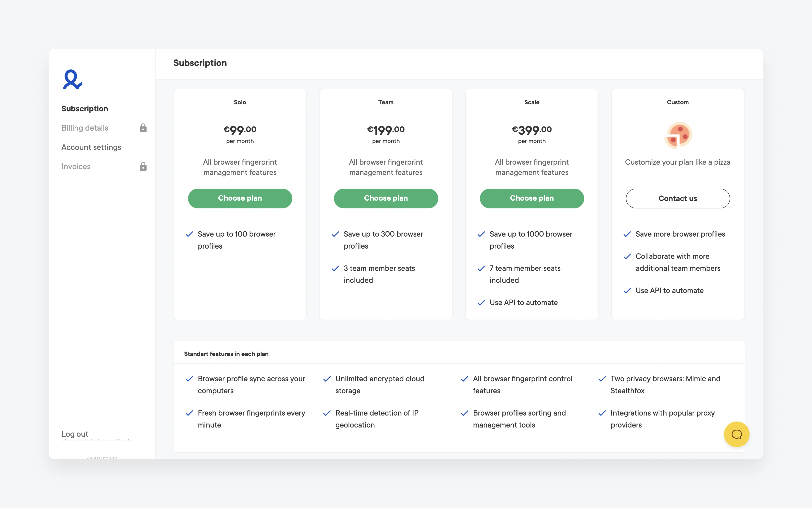Click 'Unlimited encrypted cloud storage' text
Screen dimensions: 812x508
tap(380, 385)
